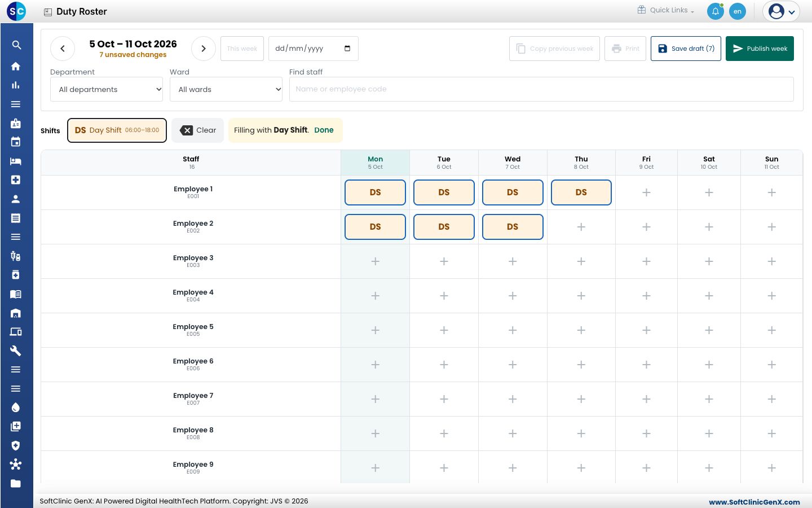Go to next week arrow
This screenshot has height=508, width=812.
point(204,49)
